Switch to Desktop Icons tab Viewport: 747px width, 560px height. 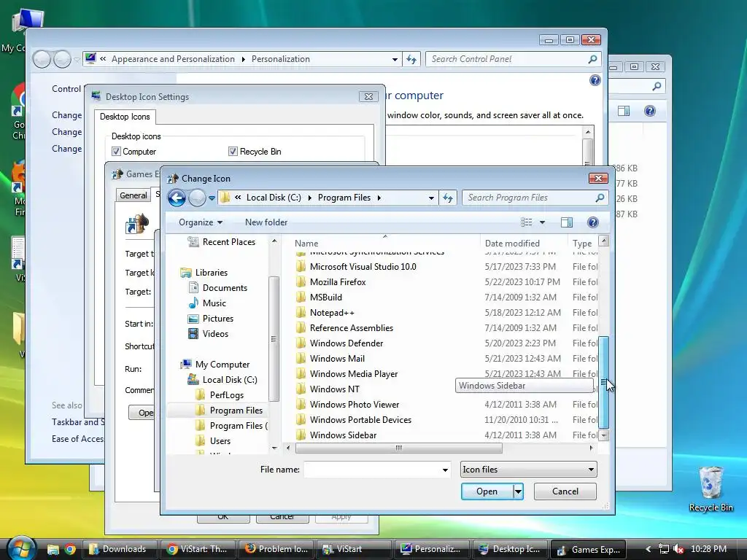point(125,117)
